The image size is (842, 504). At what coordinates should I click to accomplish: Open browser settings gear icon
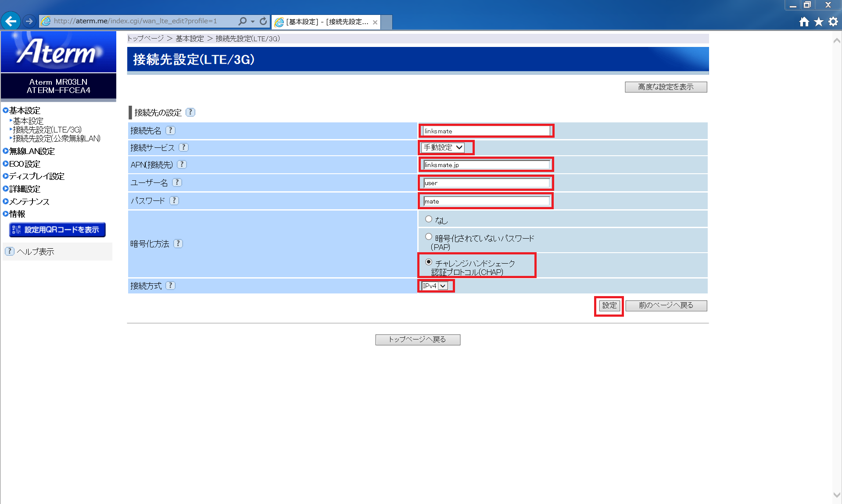[833, 21]
